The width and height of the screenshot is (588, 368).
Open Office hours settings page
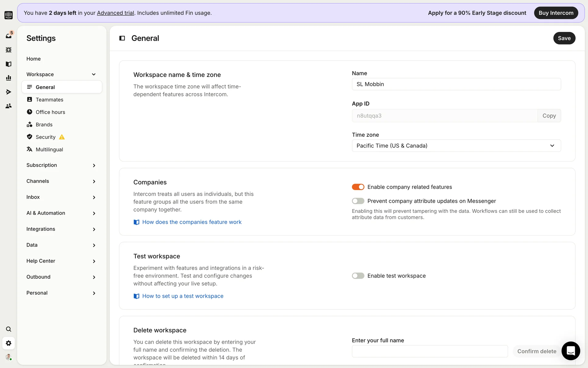coord(50,112)
